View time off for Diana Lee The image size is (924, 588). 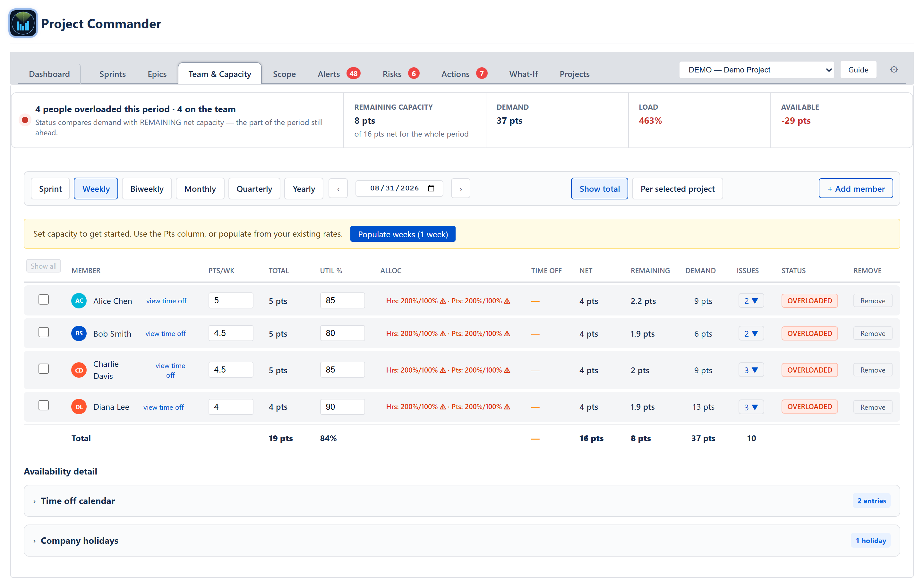164,407
